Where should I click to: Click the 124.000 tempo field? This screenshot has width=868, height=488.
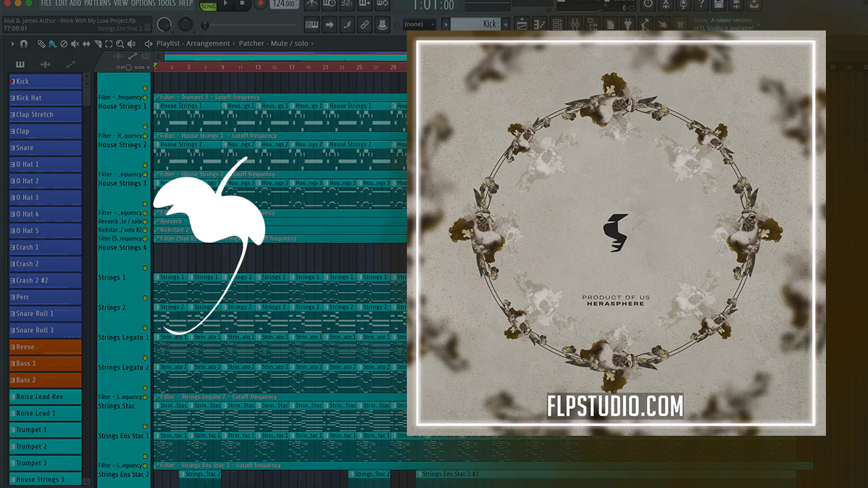click(x=285, y=5)
